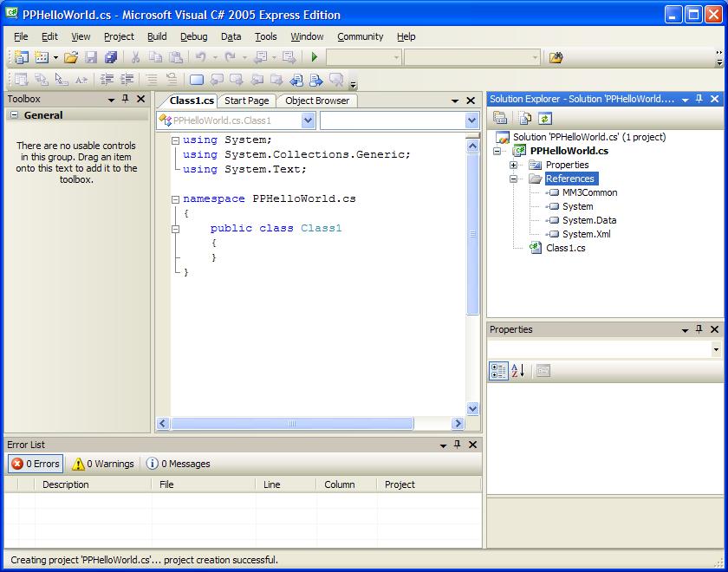
Task: Open the Debug menu
Action: coord(193,36)
